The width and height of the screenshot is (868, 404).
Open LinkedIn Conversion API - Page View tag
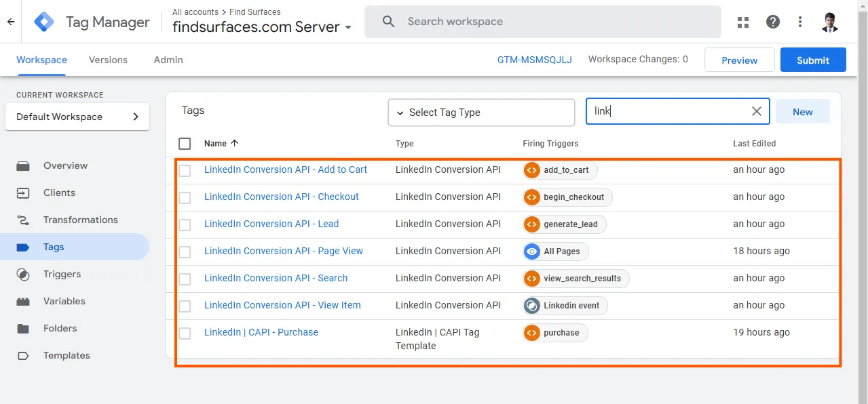coord(284,251)
